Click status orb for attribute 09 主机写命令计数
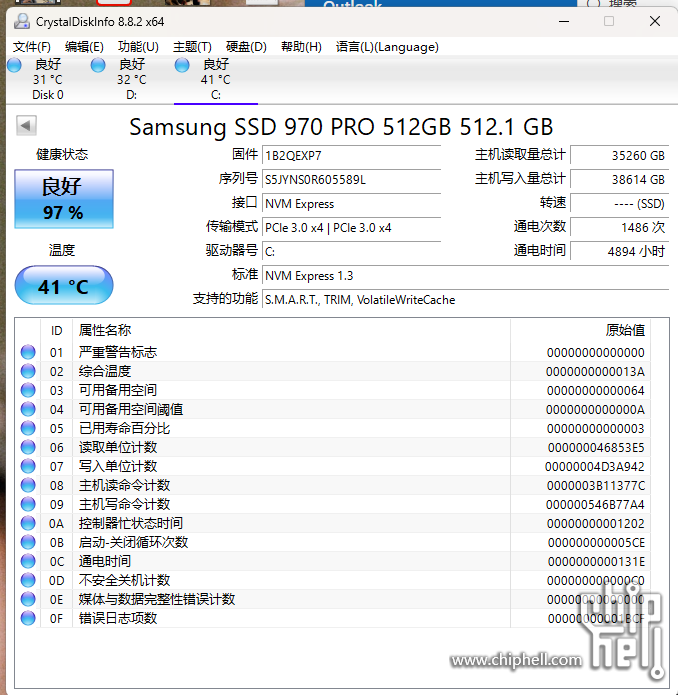The height and width of the screenshot is (695, 678). coord(28,504)
